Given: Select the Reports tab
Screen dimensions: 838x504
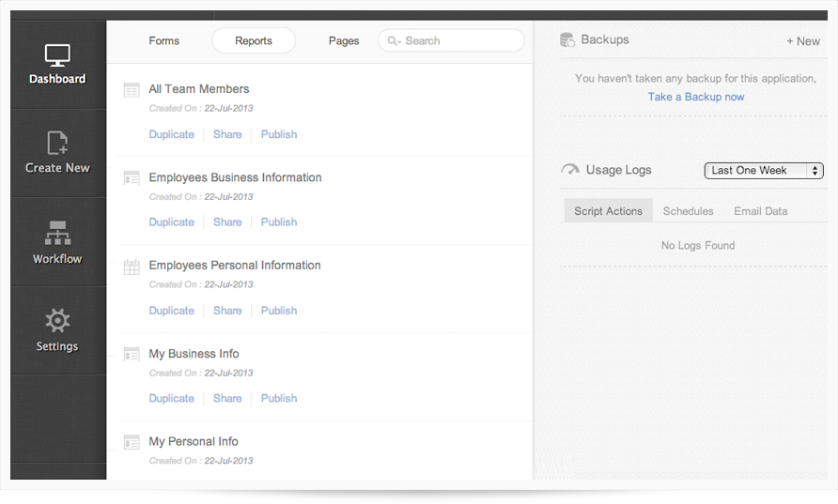Looking at the screenshot, I should pyautogui.click(x=254, y=41).
